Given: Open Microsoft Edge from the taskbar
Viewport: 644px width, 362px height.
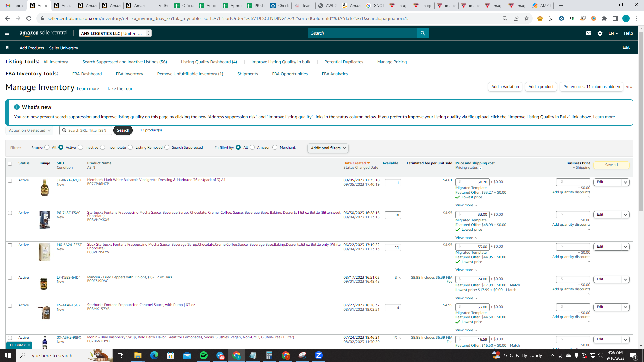Looking at the screenshot, I should 154,355.
